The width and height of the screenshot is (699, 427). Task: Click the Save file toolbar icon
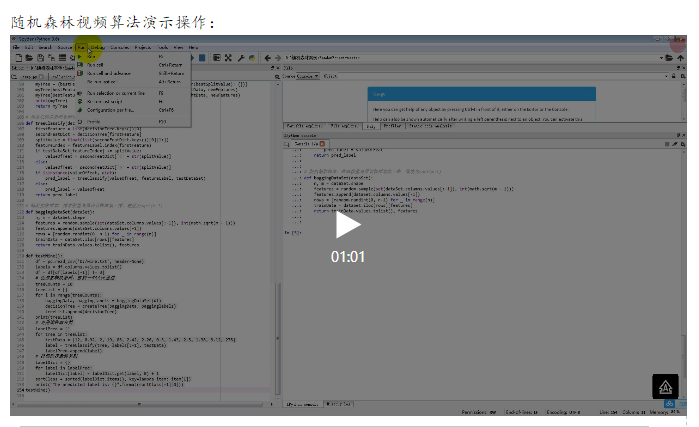click(41, 57)
